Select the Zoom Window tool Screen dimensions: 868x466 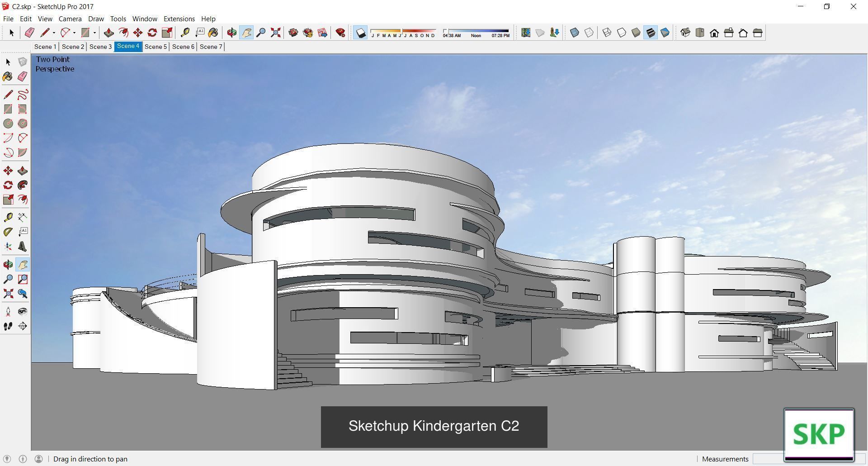click(23, 279)
